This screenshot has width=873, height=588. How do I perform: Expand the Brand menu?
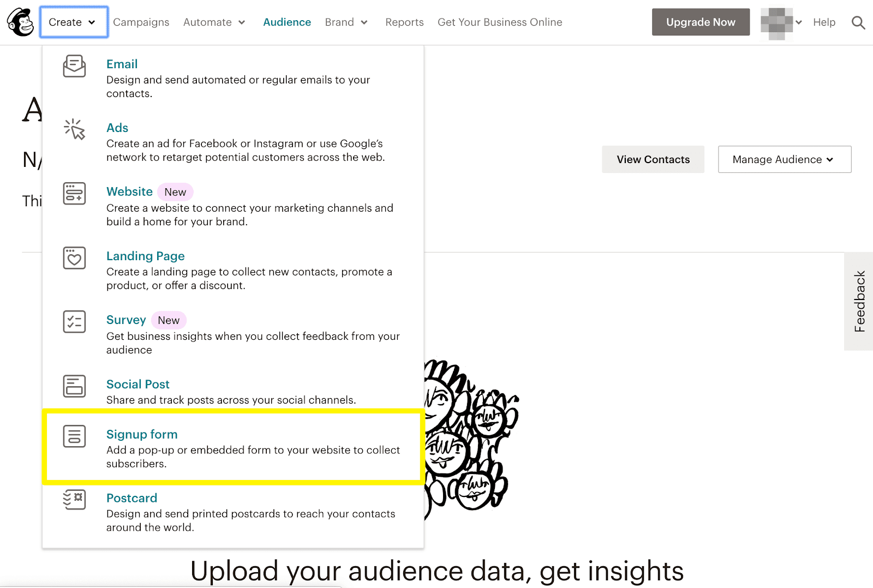tap(346, 22)
